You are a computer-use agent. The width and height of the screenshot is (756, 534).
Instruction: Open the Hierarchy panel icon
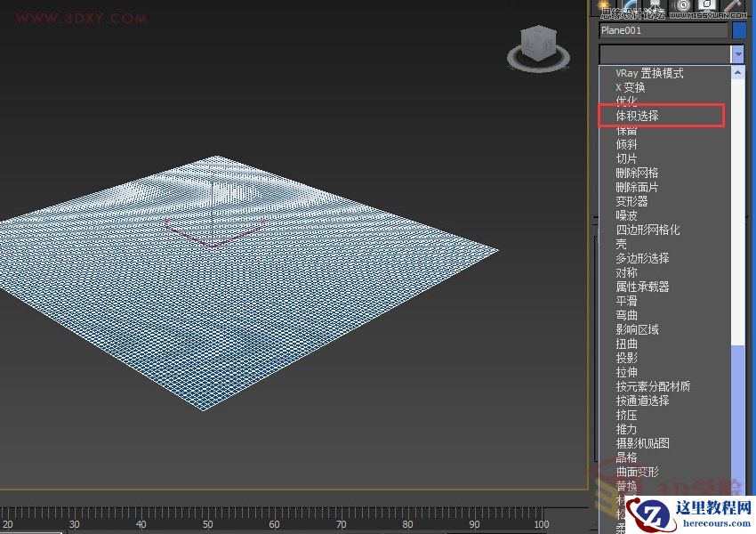point(655,7)
